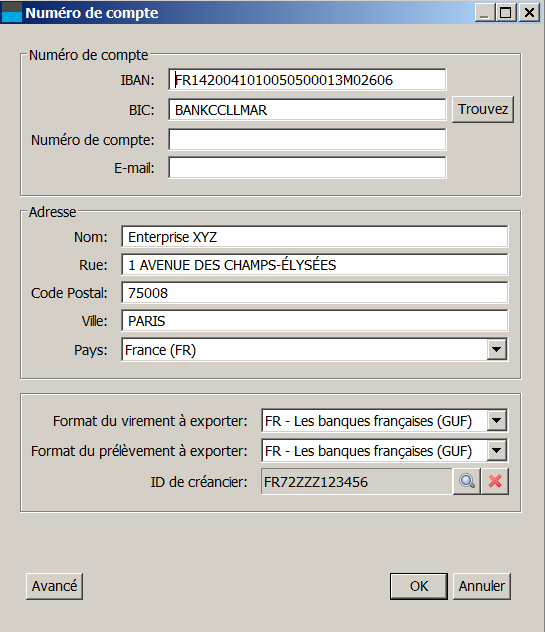
Task: Click the Code Postal field
Action: (314, 293)
